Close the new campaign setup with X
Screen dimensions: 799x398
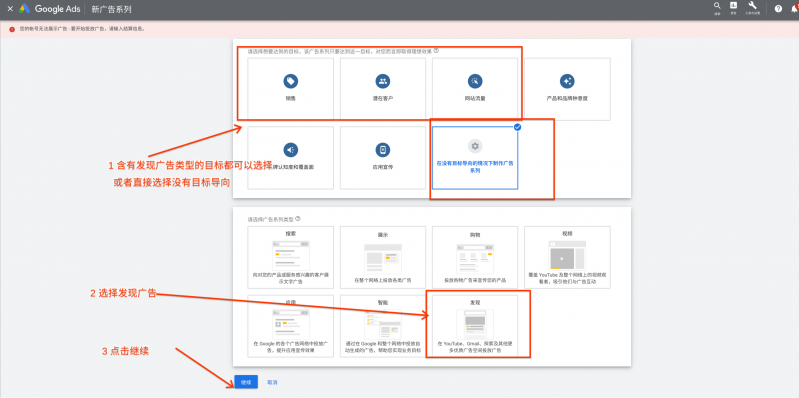10,9
